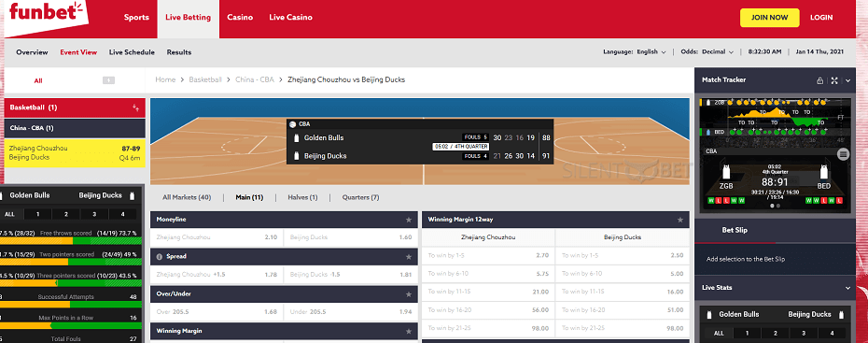This screenshot has width=868, height=343.
Task: Open the Language dropdown
Action: (x=651, y=52)
